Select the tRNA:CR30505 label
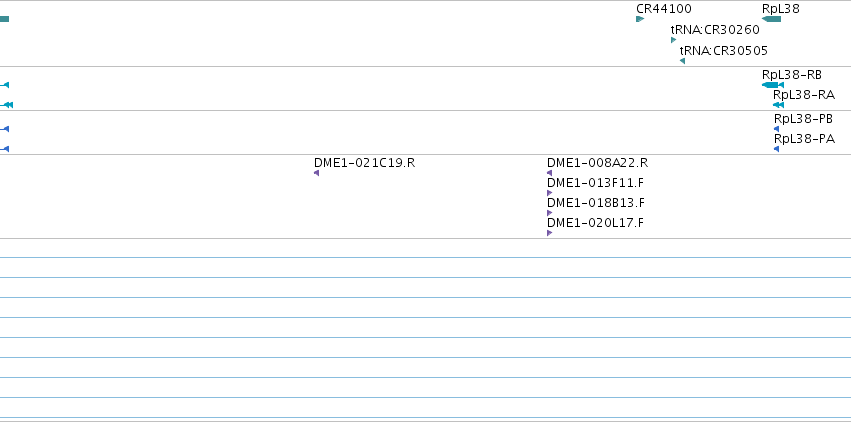 coord(723,50)
